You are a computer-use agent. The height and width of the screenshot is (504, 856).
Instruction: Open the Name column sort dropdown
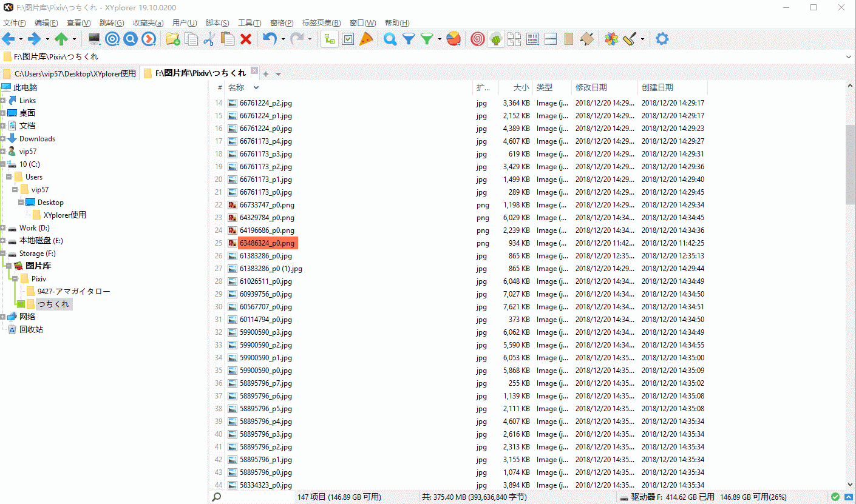(254, 87)
